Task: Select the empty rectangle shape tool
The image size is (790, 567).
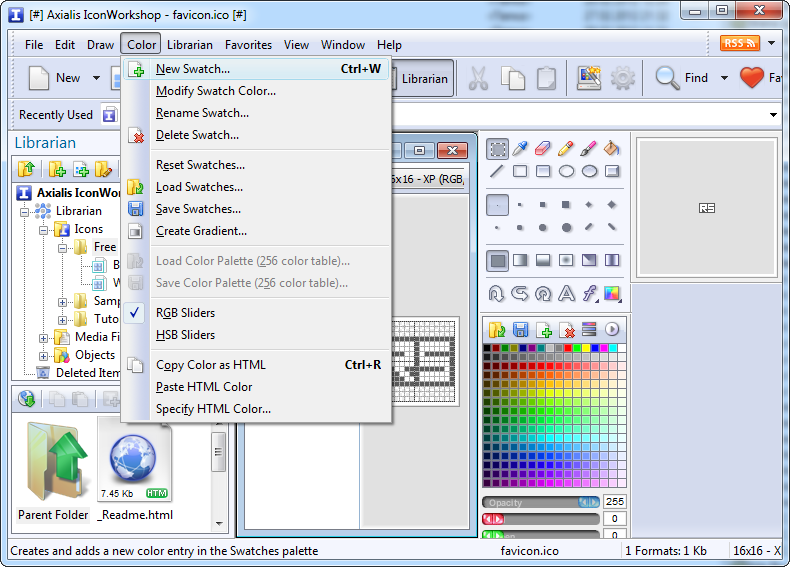Action: [520, 171]
